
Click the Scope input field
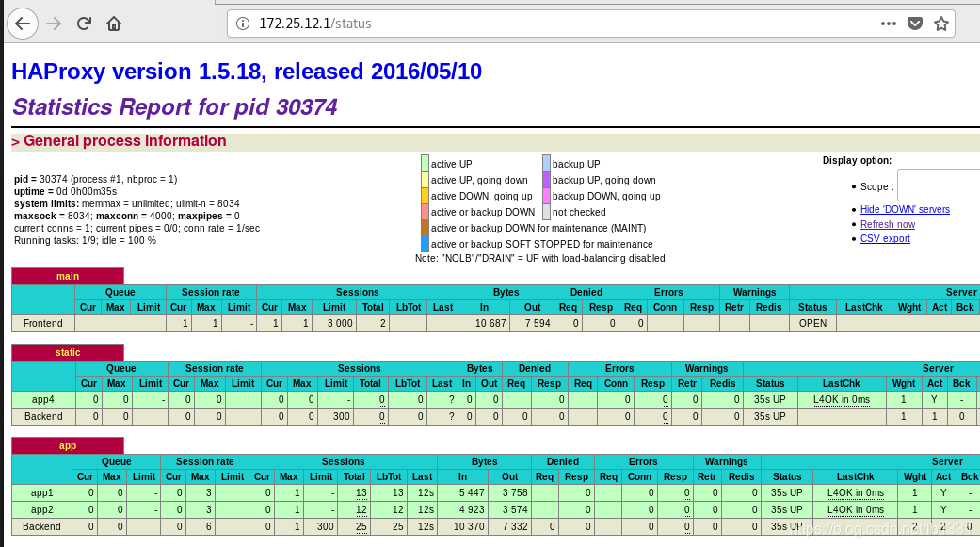[x=939, y=185]
